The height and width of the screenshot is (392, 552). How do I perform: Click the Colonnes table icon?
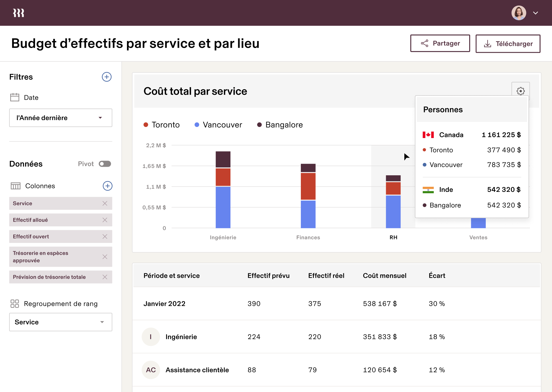coord(16,186)
